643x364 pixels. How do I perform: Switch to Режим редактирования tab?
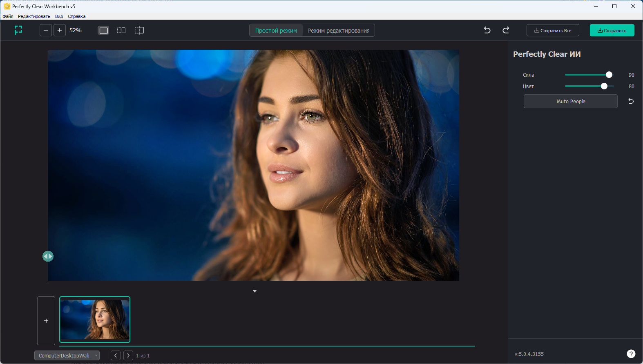pyautogui.click(x=338, y=31)
